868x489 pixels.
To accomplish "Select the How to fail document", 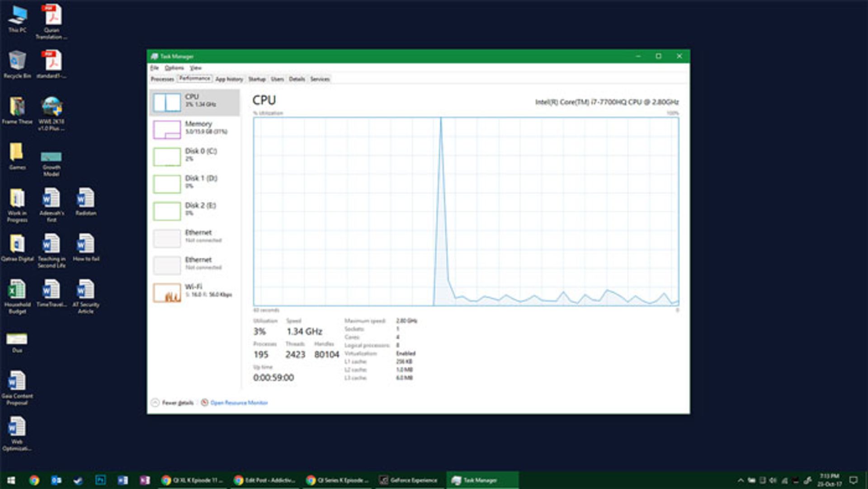I will click(x=86, y=247).
